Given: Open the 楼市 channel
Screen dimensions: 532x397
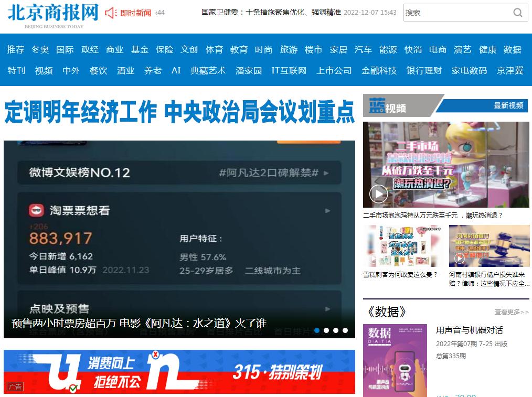Looking at the screenshot, I should (314, 49).
